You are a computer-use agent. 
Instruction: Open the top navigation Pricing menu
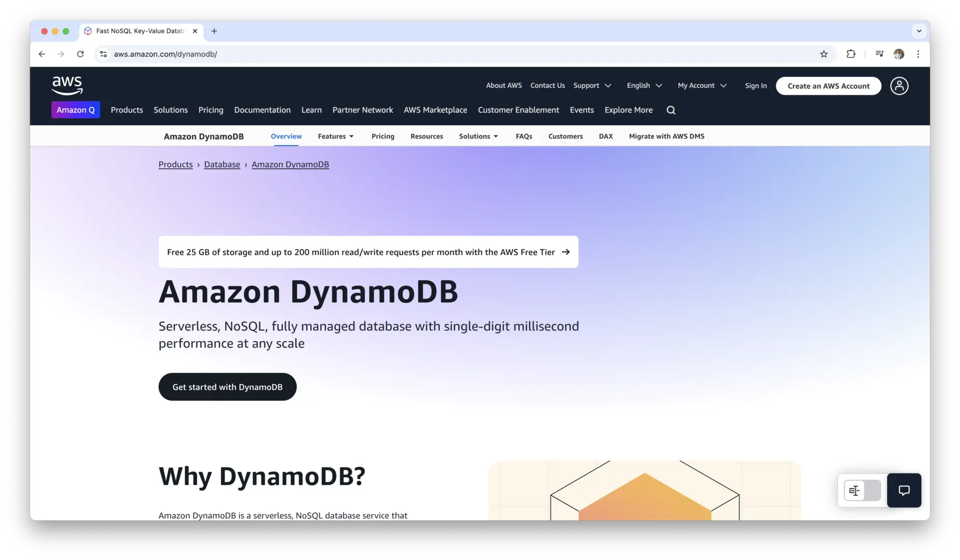coord(211,110)
